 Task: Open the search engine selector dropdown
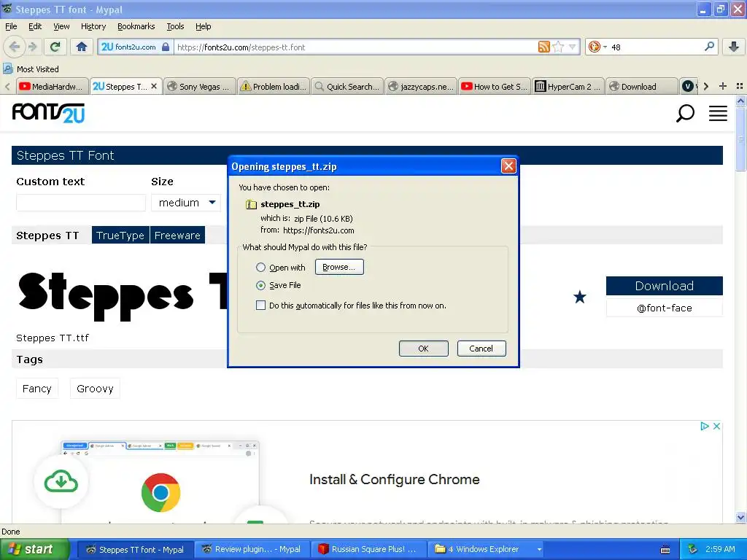point(597,47)
